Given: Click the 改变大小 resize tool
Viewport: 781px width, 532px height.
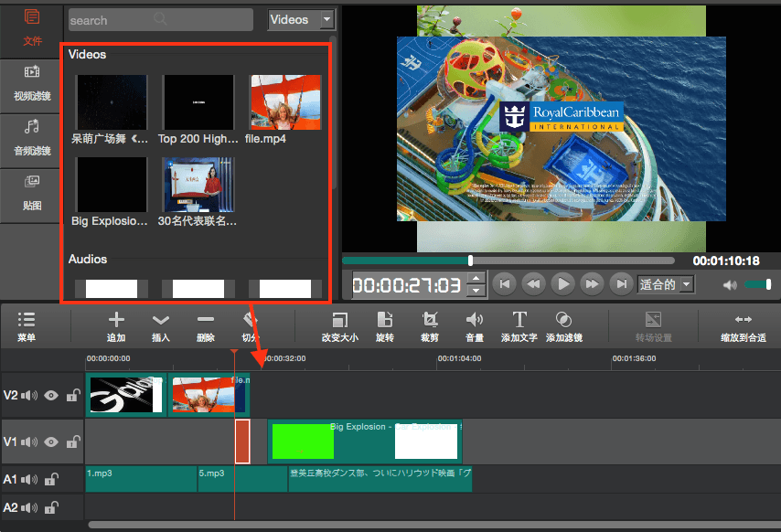Looking at the screenshot, I should (339, 326).
